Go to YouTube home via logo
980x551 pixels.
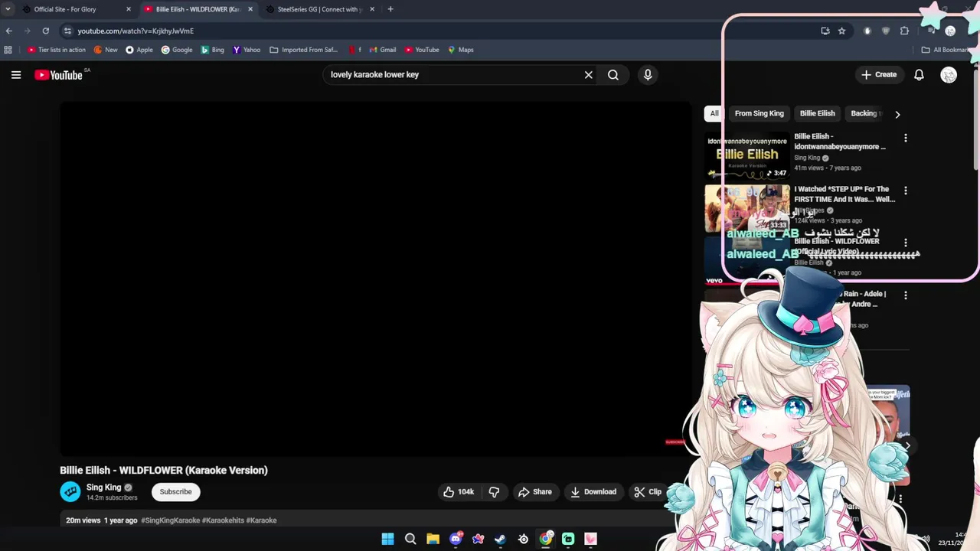pos(58,75)
